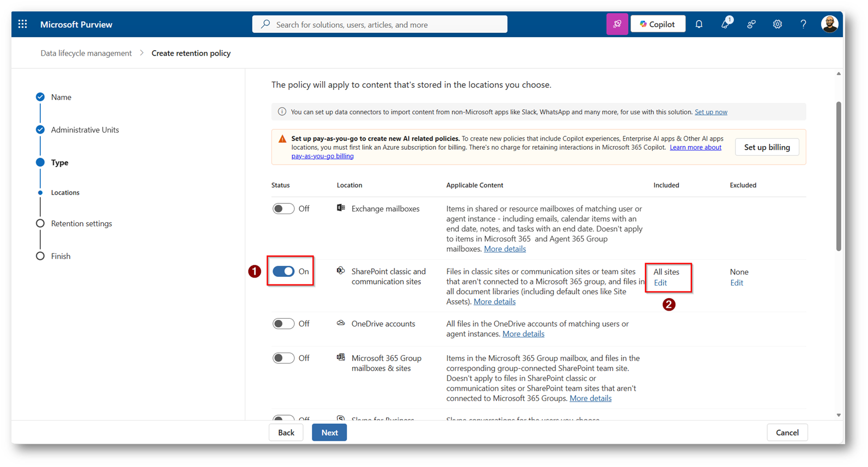Enable the Microsoft 365 Group mailboxes toggle
The image size is (868, 467).
pos(284,358)
